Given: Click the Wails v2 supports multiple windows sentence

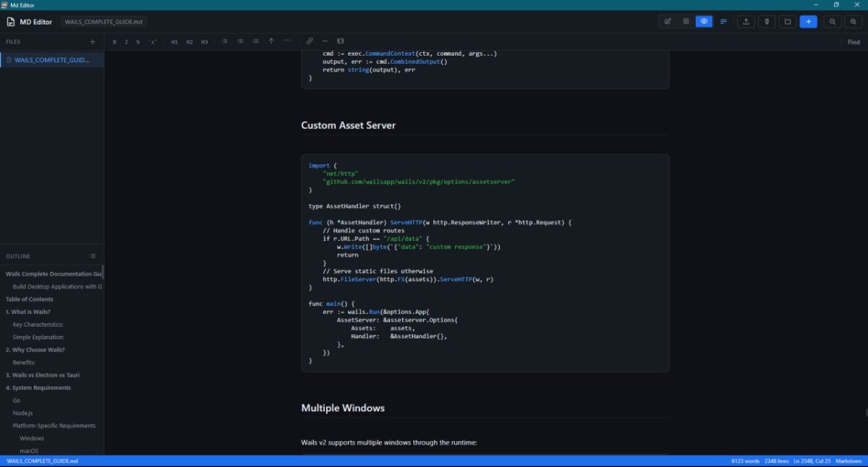Looking at the screenshot, I should click(x=389, y=442).
